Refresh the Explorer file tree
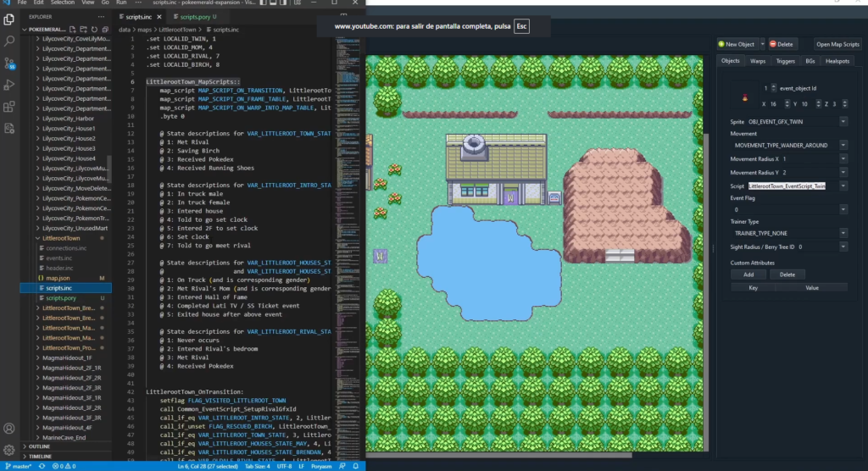This screenshot has width=868, height=471. [x=94, y=30]
